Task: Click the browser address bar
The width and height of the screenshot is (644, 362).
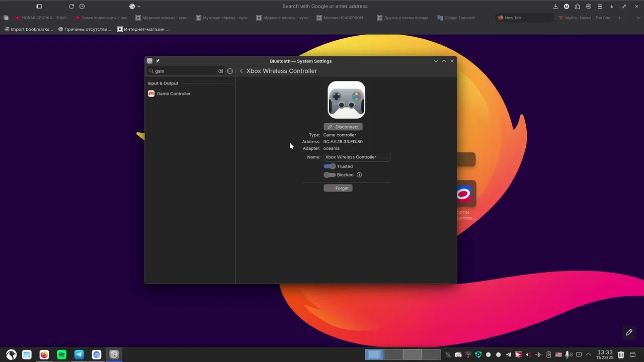Action: point(325,7)
